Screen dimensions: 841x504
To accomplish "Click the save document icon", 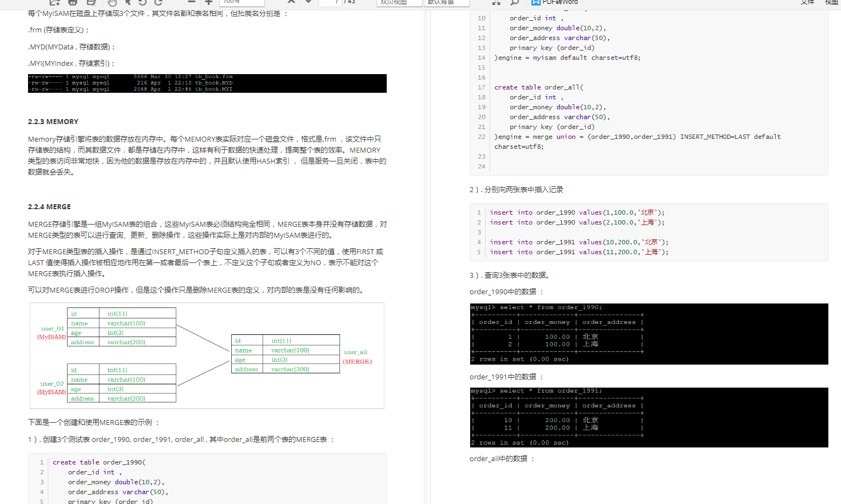I will 72,2.
